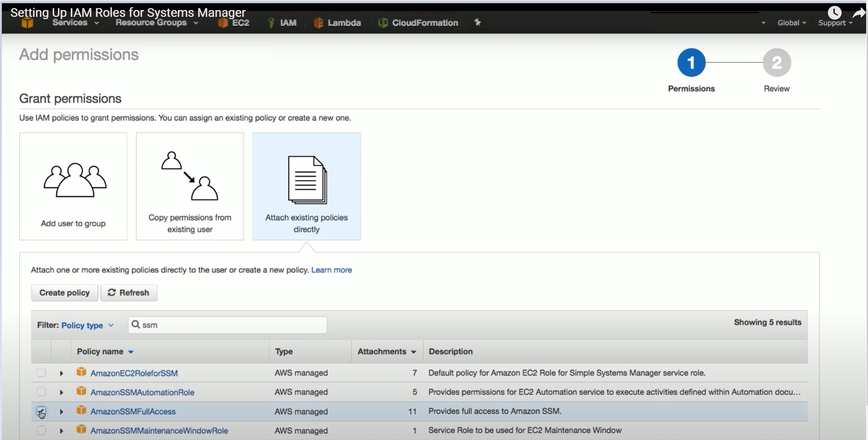
Task: Enable the AmazonSSMMaintenanceWindowRole checkbox
Action: pos(41,430)
